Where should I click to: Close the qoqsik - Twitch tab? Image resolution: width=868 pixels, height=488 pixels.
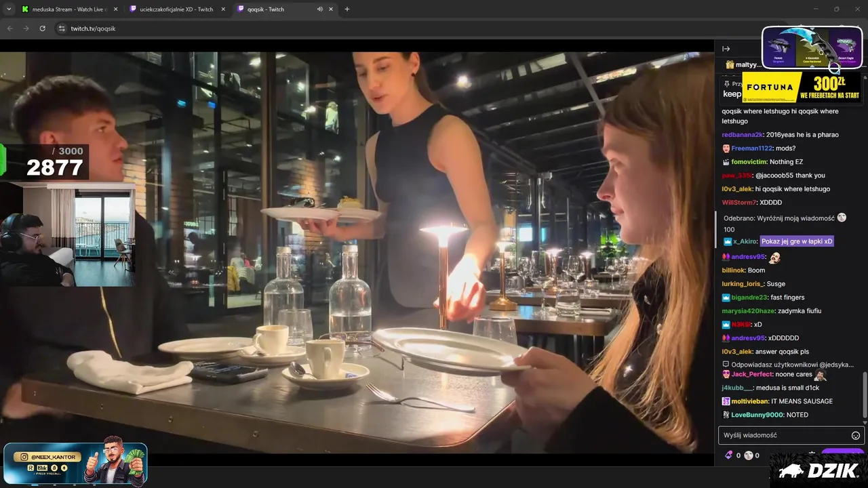click(331, 9)
